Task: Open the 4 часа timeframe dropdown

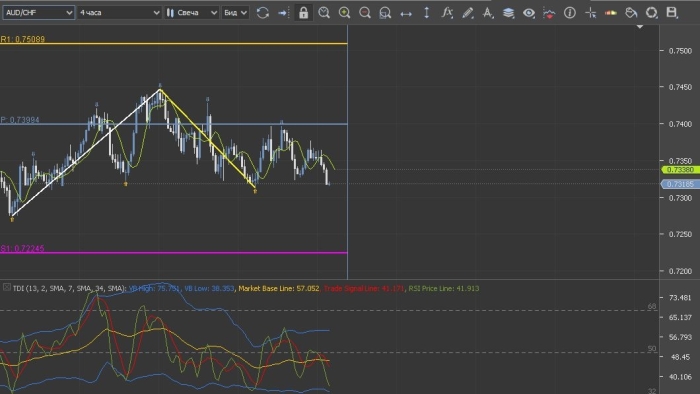Action: [x=119, y=12]
